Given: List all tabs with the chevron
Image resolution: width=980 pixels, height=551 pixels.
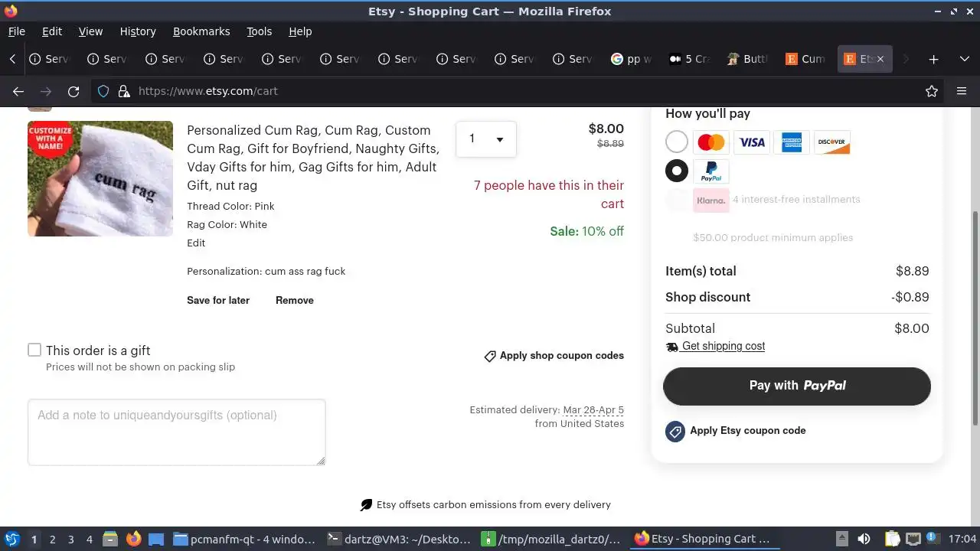Looking at the screenshot, I should click(x=964, y=59).
